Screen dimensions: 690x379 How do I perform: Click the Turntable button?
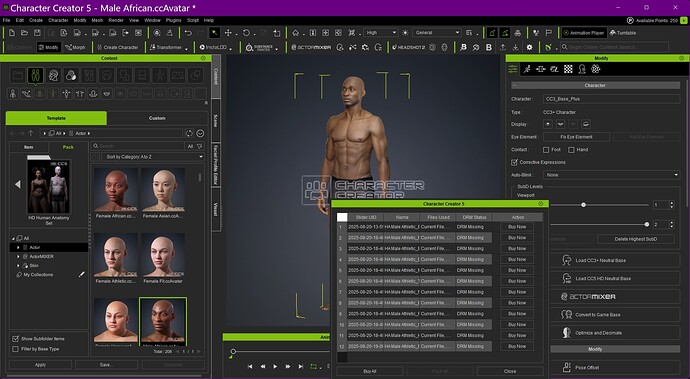pos(623,33)
